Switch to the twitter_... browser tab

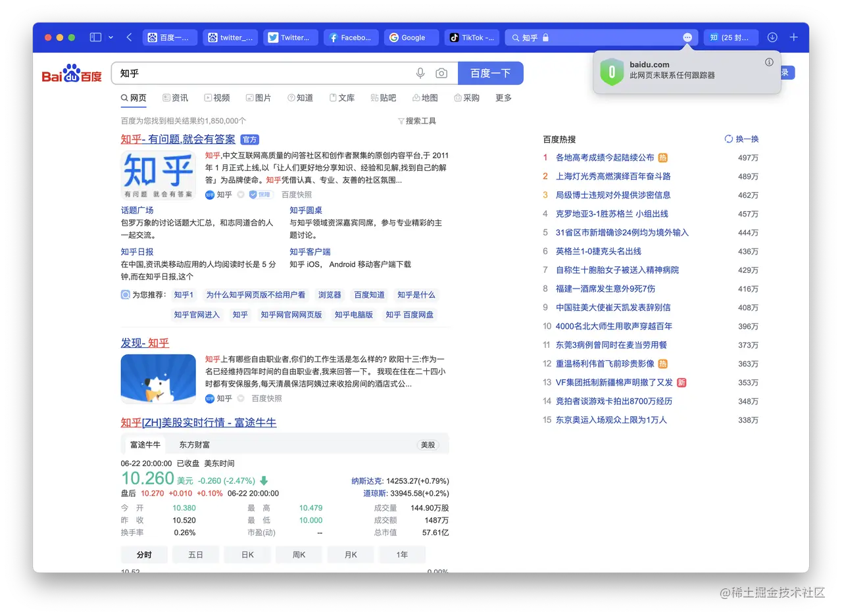230,37
